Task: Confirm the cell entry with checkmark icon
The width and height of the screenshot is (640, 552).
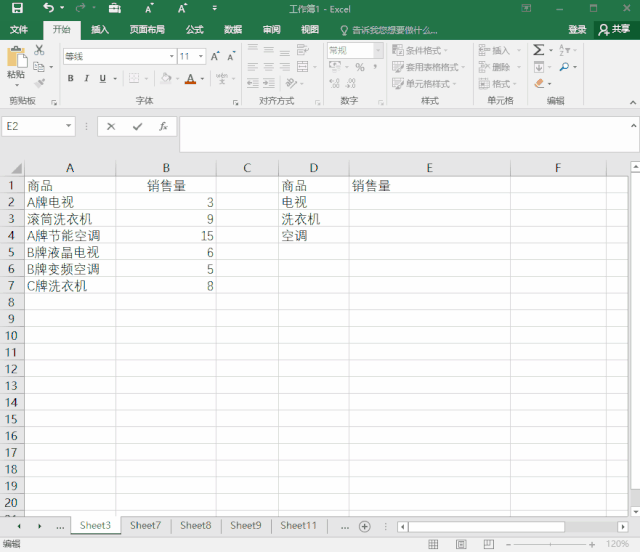Action: pyautogui.click(x=137, y=127)
